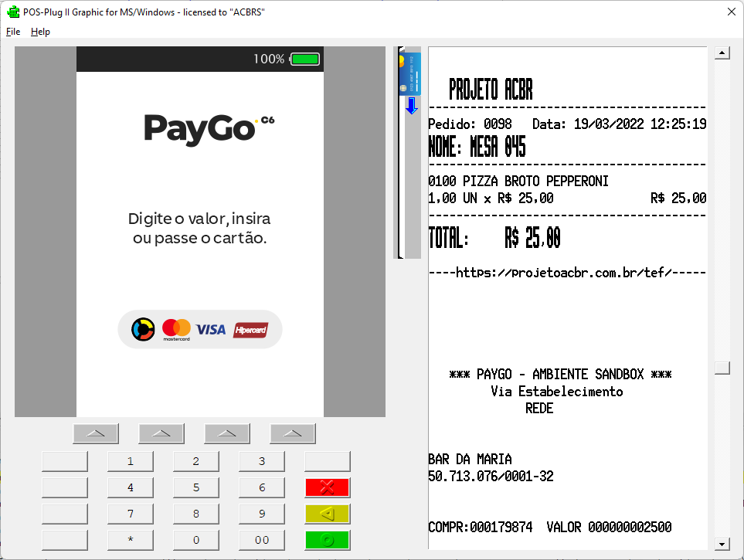Tap keypad digit 3
The width and height of the screenshot is (744, 560).
[x=262, y=461]
